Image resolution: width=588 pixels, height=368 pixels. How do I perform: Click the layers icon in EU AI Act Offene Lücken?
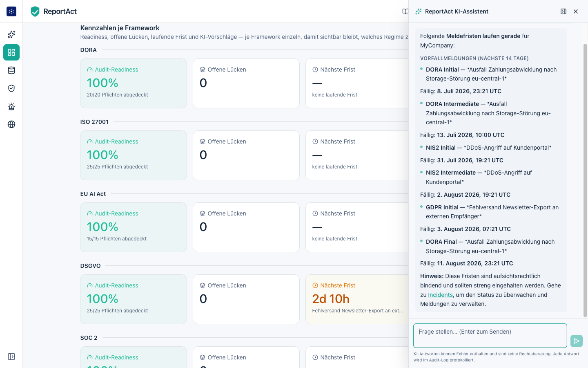coord(203,213)
